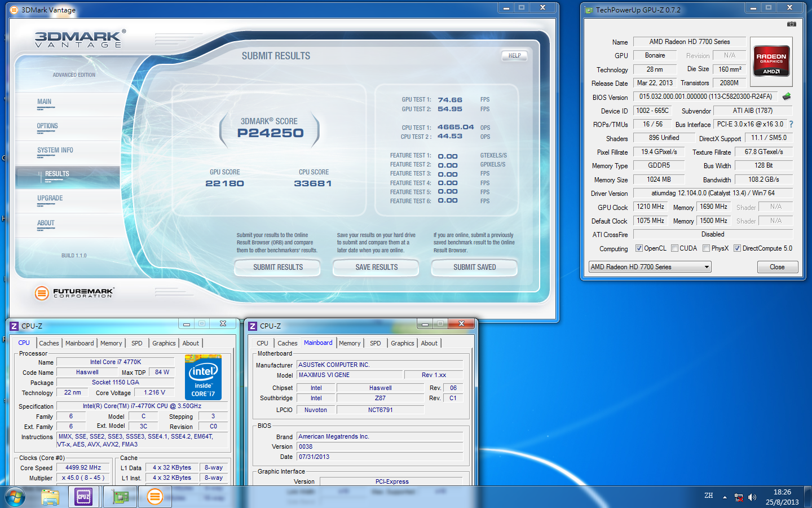Show hidden system tray icons
This screenshot has width=812, height=508.
point(725,497)
